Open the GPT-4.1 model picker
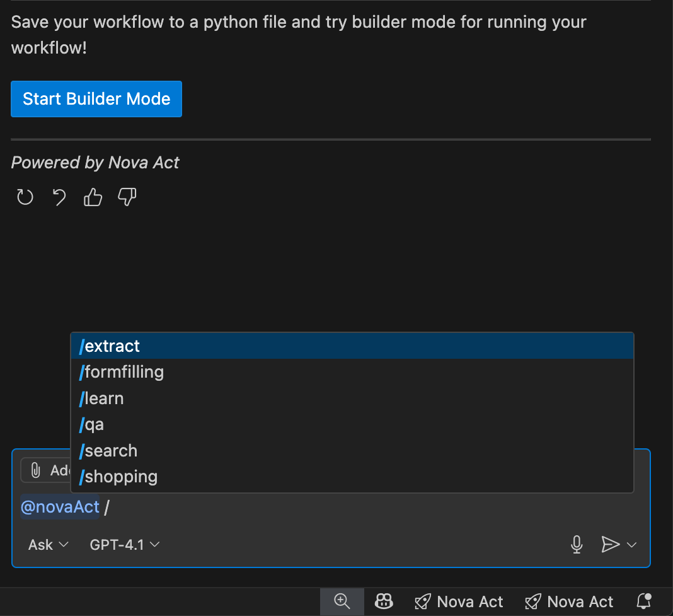The height and width of the screenshot is (616, 673). (125, 545)
